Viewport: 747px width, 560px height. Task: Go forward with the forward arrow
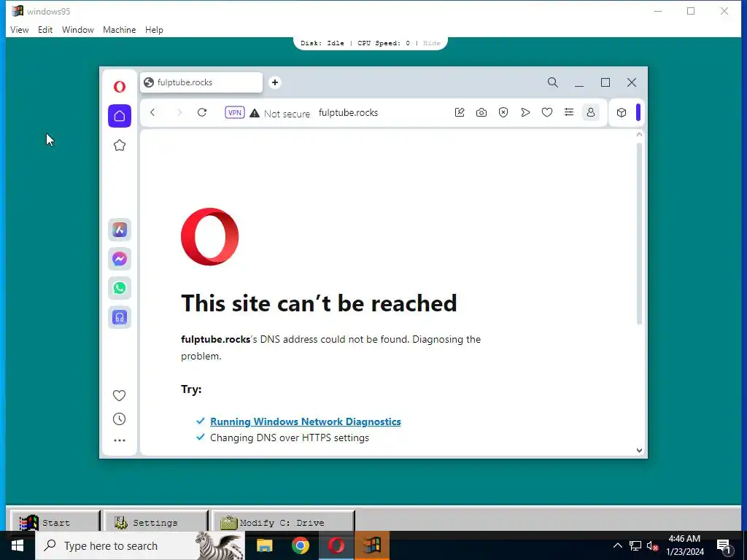point(179,112)
